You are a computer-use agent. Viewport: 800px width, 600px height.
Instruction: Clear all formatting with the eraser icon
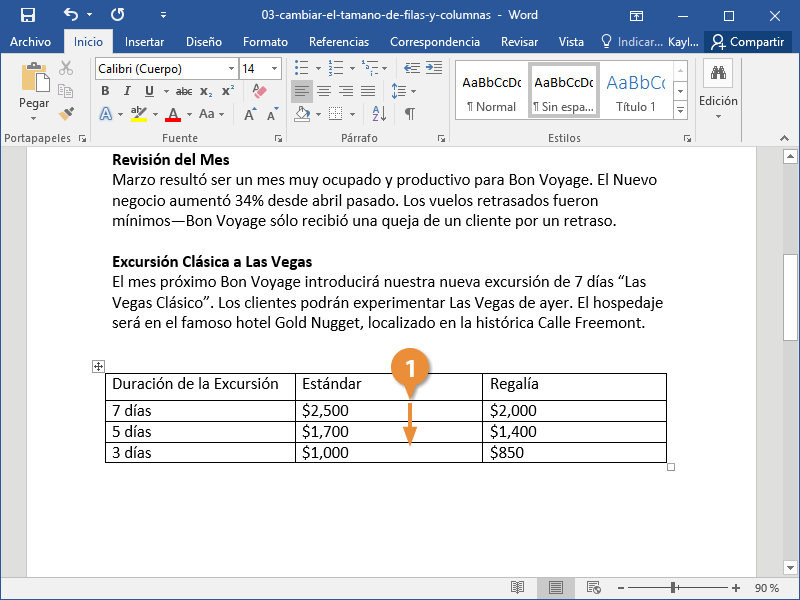point(259,91)
